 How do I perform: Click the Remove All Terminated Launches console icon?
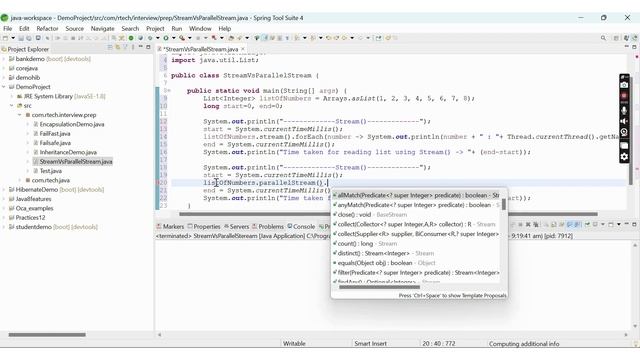[x=536, y=224]
